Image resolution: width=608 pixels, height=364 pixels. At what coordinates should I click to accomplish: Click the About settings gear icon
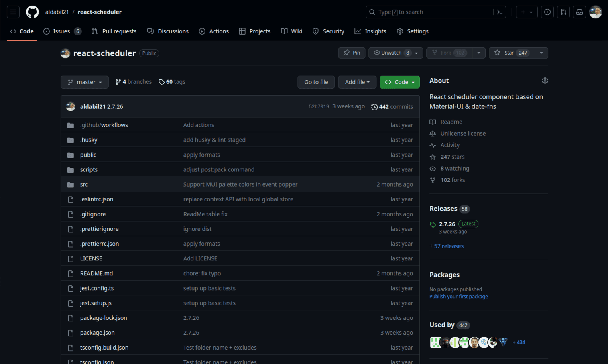(x=545, y=81)
